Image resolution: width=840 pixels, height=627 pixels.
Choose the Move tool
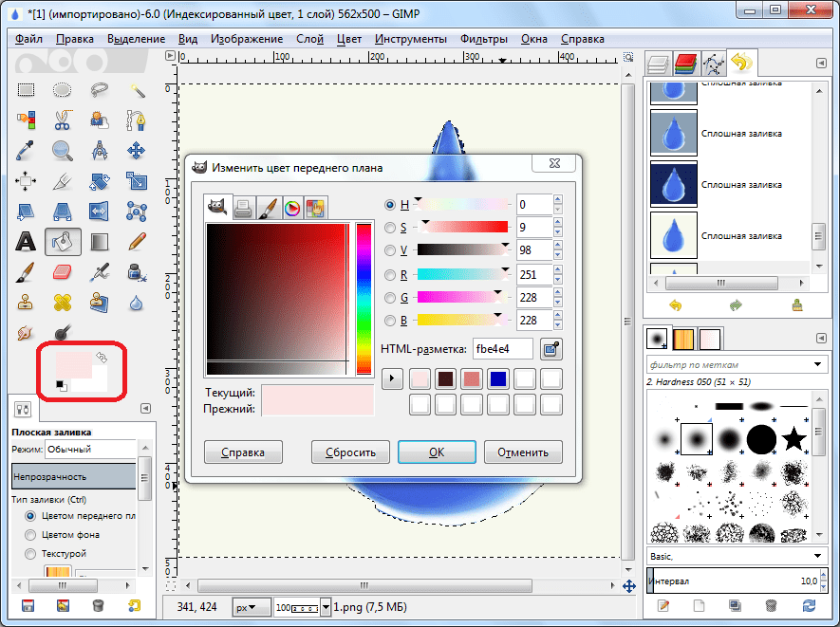tap(137, 150)
